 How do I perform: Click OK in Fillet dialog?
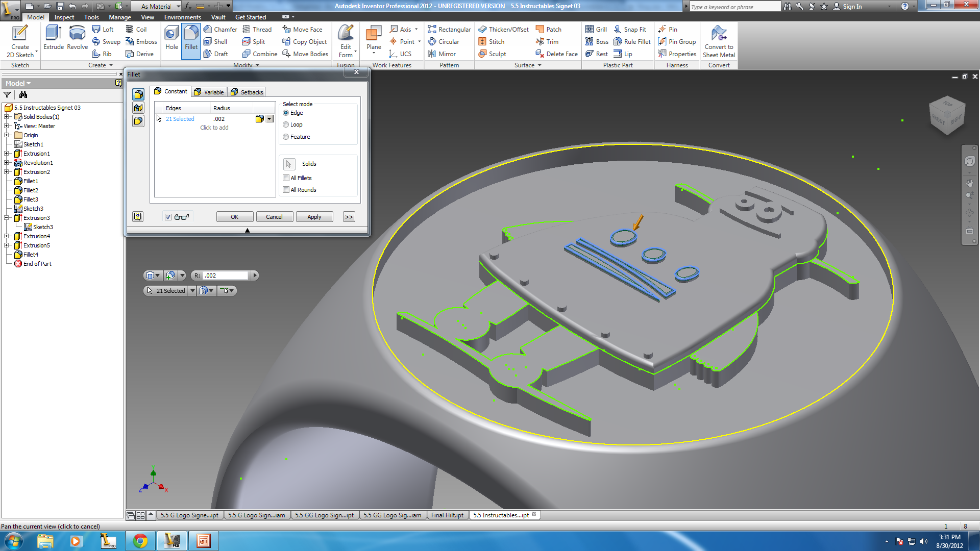coord(234,217)
